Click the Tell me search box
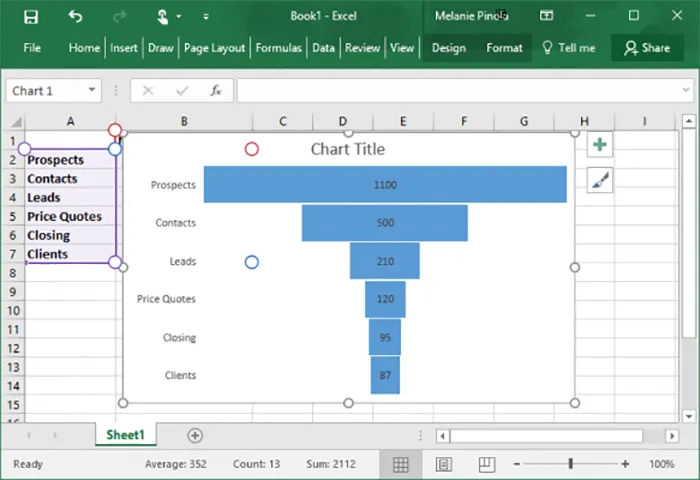 569,48
